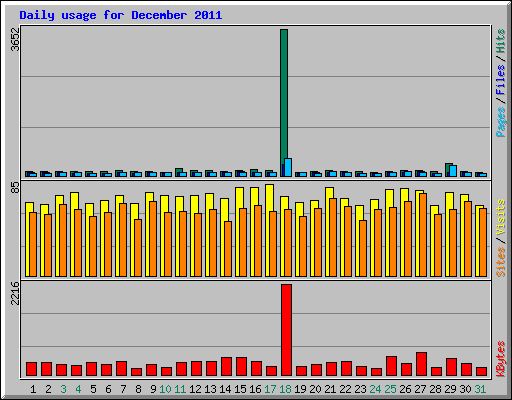This screenshot has width=512, height=400.
Task: Click day label 27 on the x-axis
Action: coord(420,389)
